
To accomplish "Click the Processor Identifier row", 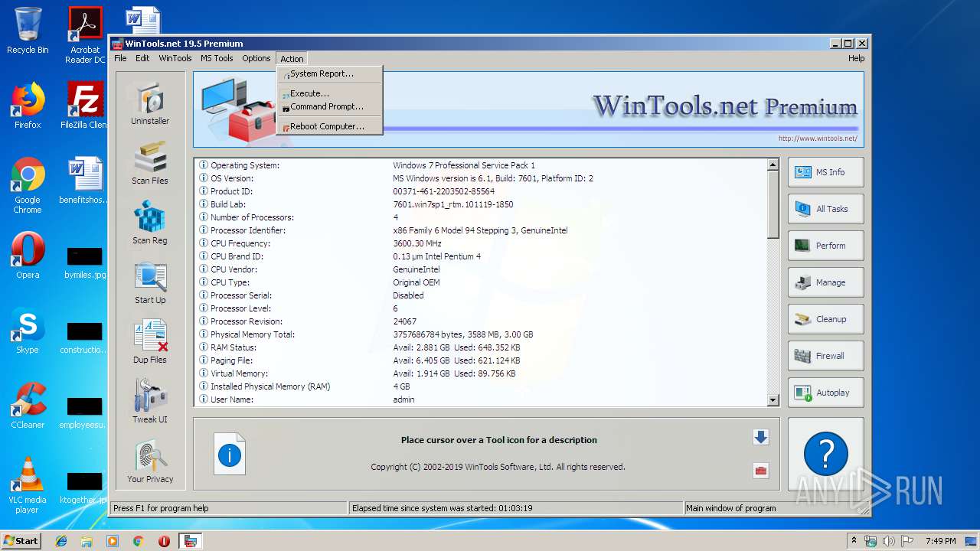I will coord(482,230).
